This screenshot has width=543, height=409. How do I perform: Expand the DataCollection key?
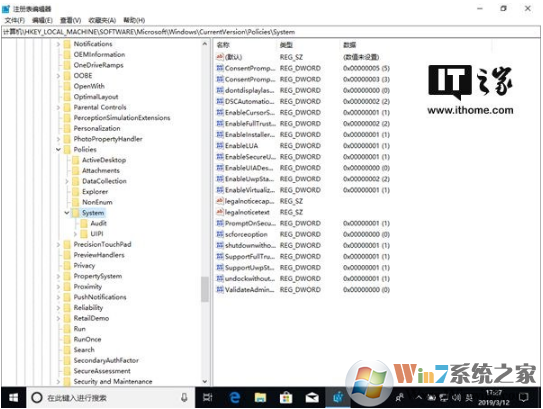67,181
